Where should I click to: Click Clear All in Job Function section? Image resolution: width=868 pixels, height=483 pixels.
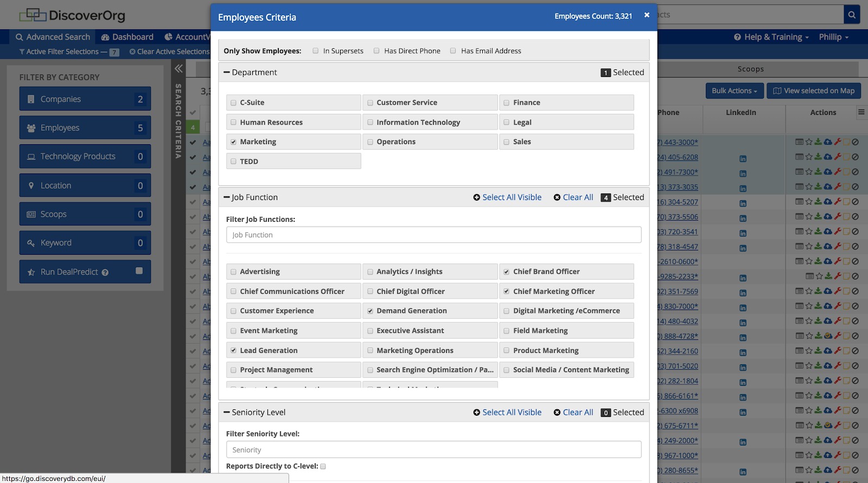click(573, 197)
